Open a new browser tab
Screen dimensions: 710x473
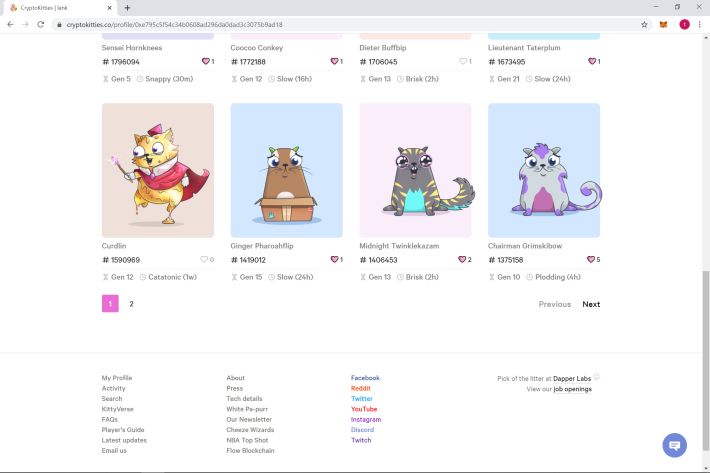pyautogui.click(x=127, y=8)
